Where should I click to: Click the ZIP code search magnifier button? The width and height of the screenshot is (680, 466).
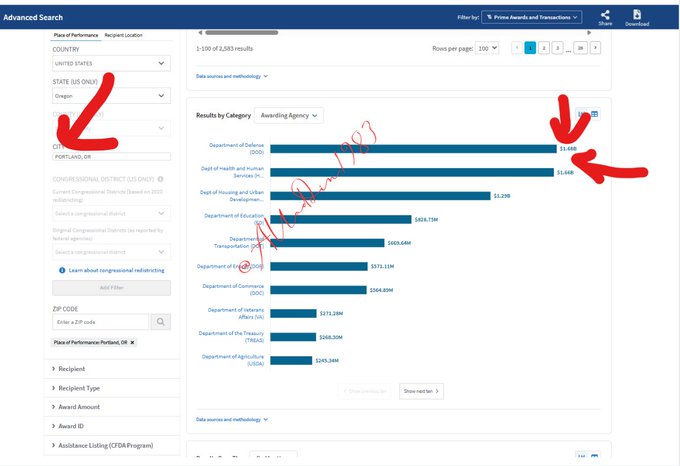coord(160,322)
